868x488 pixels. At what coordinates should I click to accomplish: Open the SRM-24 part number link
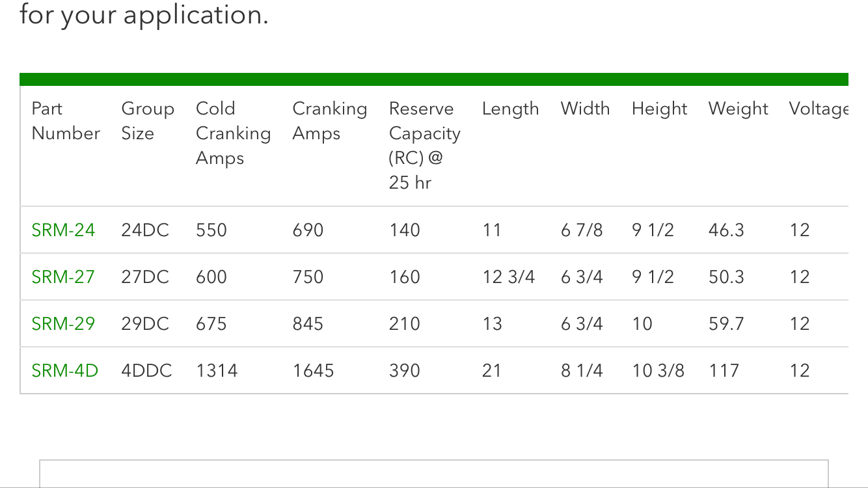[x=63, y=230]
